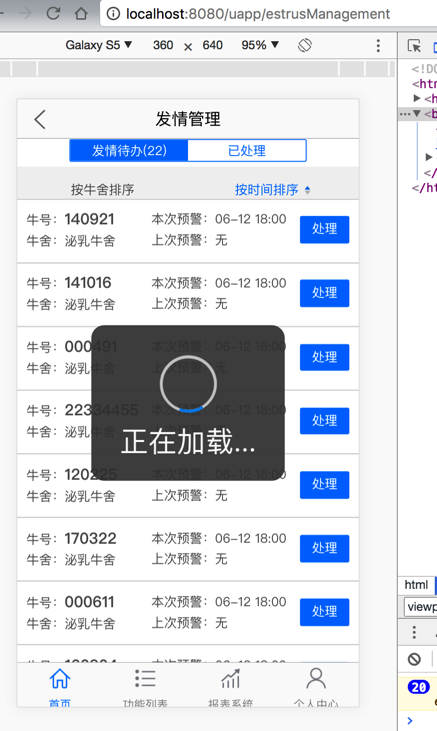Toggle the time sort order arrow
Image resolution: width=437 pixels, height=731 pixels.
[x=307, y=190]
